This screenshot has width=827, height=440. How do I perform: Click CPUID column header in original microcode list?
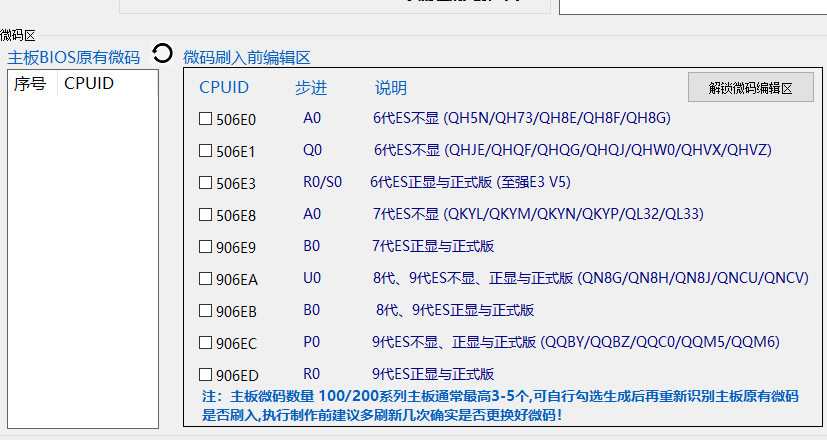click(89, 84)
